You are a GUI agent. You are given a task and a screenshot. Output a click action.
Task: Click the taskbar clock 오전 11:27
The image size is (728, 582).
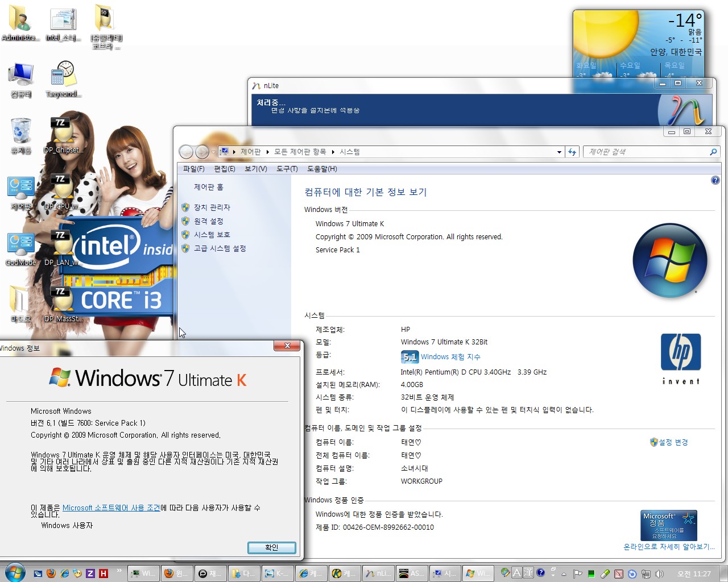(x=694, y=573)
